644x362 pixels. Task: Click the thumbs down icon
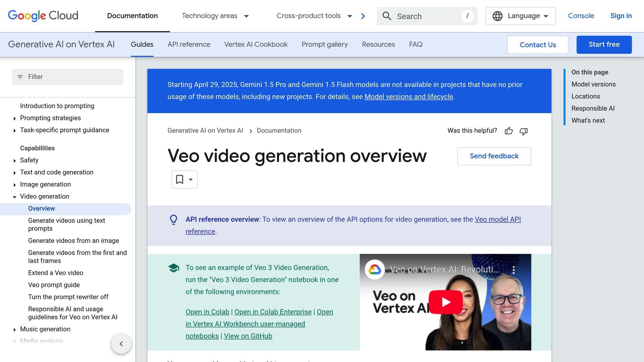point(524,131)
